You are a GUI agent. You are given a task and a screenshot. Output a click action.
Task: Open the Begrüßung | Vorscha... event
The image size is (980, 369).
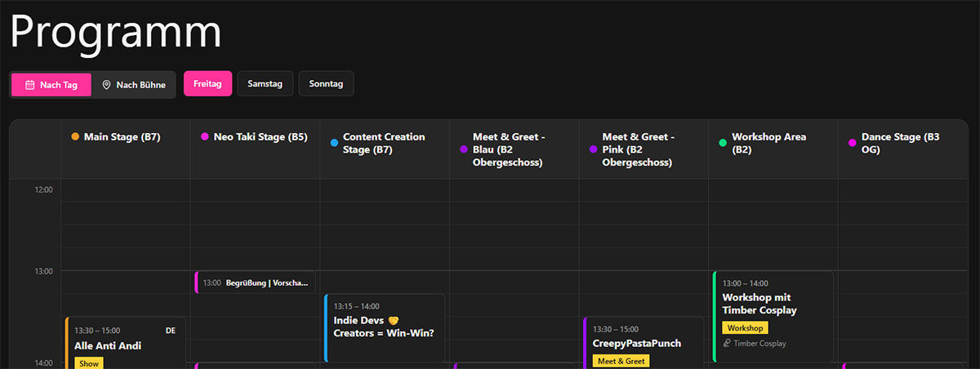point(255,282)
